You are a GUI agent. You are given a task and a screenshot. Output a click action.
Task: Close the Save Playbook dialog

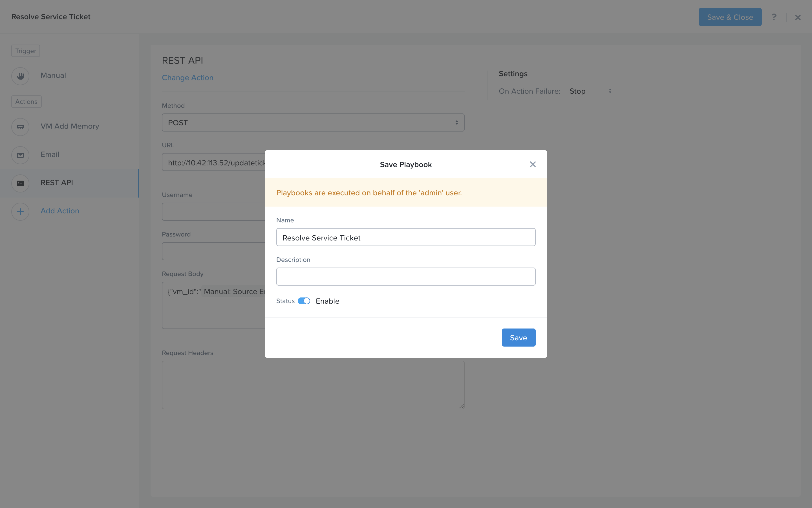(x=533, y=164)
